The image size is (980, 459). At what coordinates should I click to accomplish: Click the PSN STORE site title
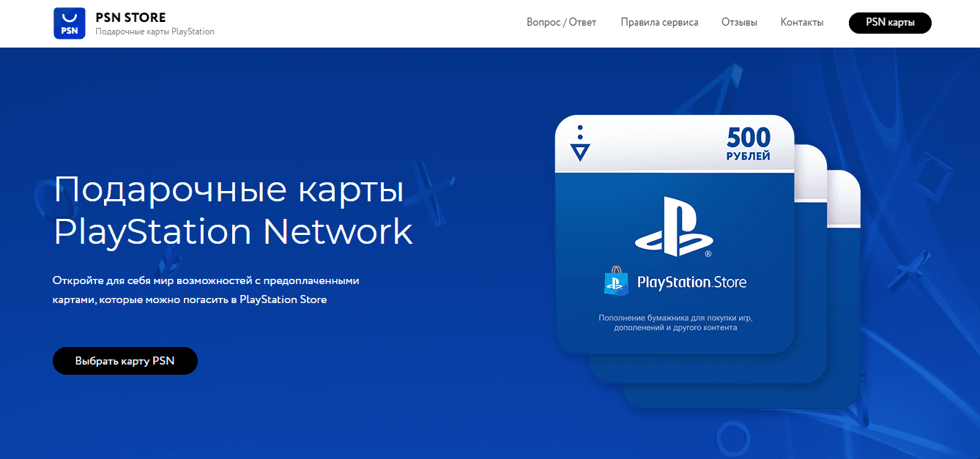(130, 17)
